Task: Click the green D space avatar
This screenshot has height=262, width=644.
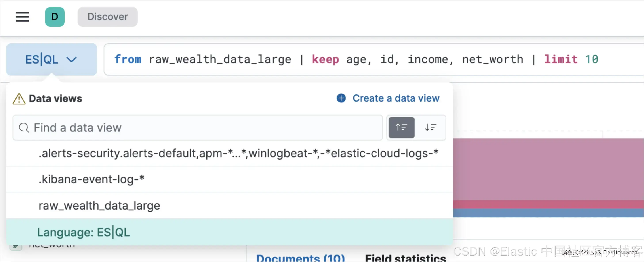Action: coord(55,17)
